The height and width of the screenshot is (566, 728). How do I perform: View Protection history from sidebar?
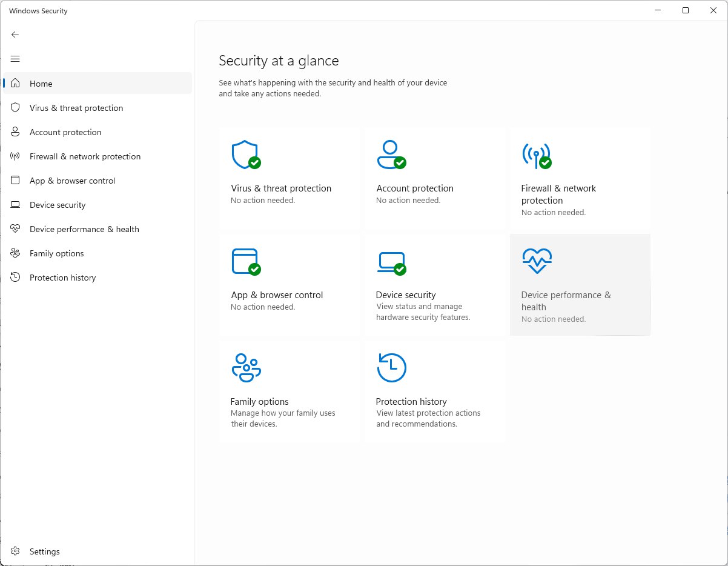point(98,277)
